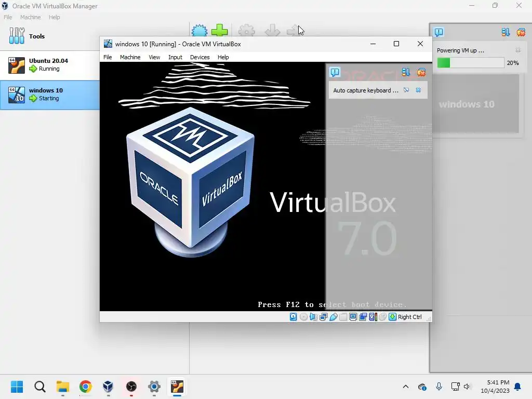Click the shared folders status icon
Image resolution: width=532 pixels, height=399 pixels.
[343, 317]
